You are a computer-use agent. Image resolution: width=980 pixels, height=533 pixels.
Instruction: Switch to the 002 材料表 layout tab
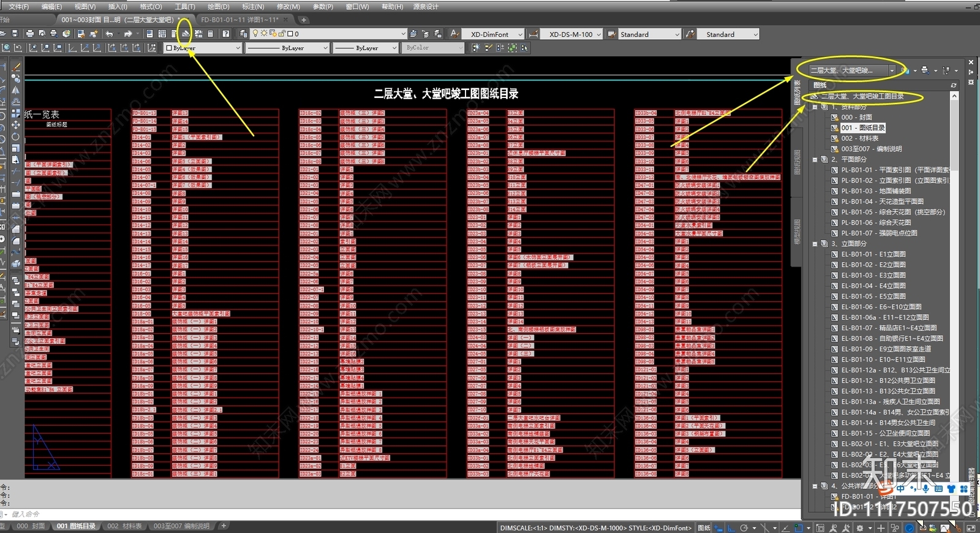tap(124, 526)
